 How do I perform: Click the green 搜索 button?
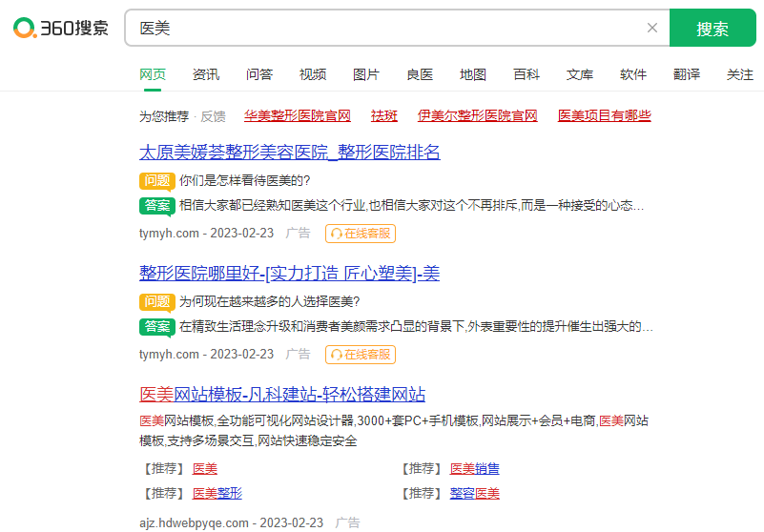click(x=712, y=28)
